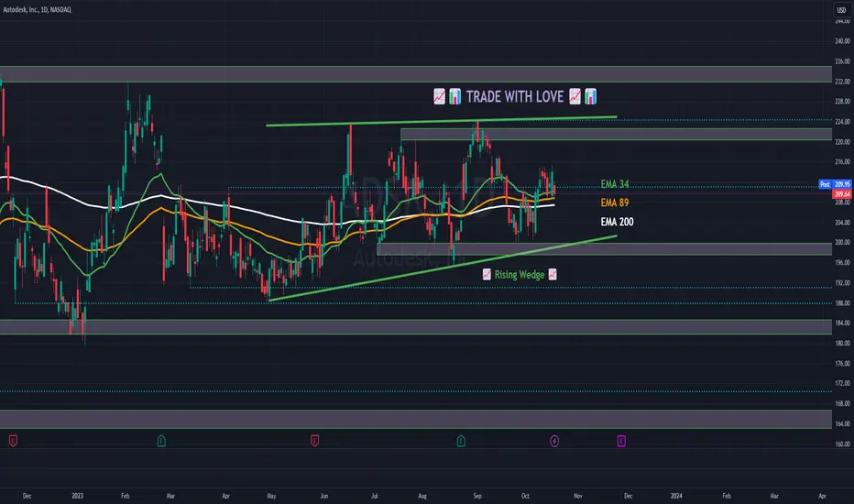Select the TRADE WITH LOVE text label
Screen dimensions: 854x504
pyautogui.click(x=515, y=97)
